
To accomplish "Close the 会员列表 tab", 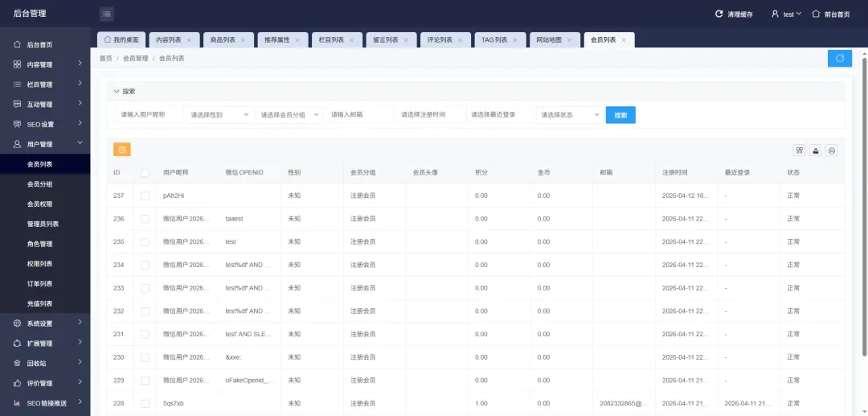I will coord(624,40).
